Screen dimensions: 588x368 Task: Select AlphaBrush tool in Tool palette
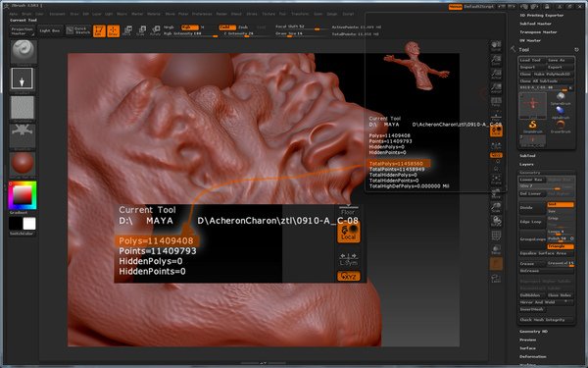pos(561,113)
